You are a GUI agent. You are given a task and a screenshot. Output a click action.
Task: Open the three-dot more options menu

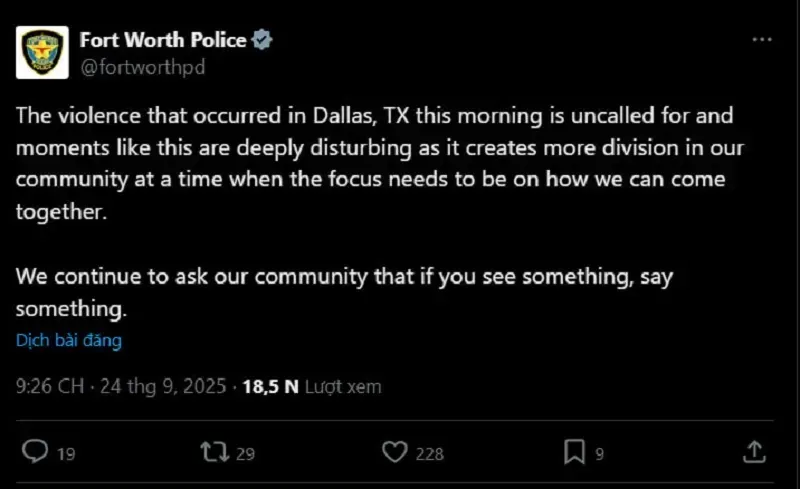[x=762, y=39]
